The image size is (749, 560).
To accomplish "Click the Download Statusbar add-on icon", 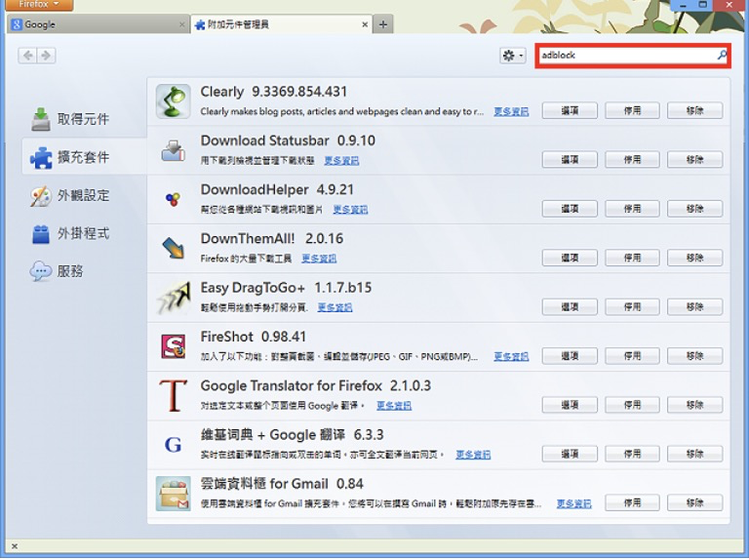I will click(x=173, y=150).
